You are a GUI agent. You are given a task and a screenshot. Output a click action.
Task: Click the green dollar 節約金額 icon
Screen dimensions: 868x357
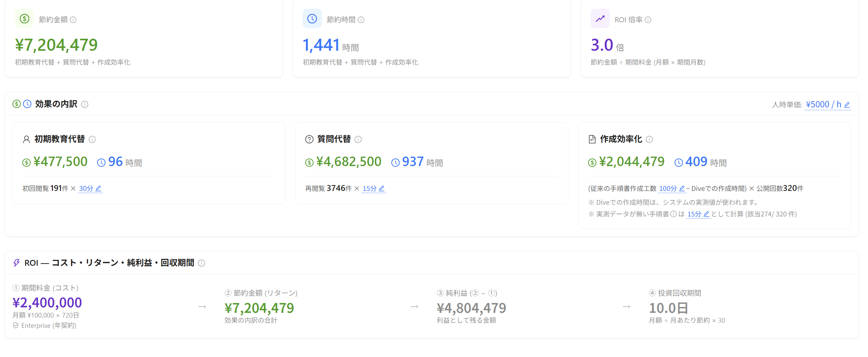click(24, 19)
